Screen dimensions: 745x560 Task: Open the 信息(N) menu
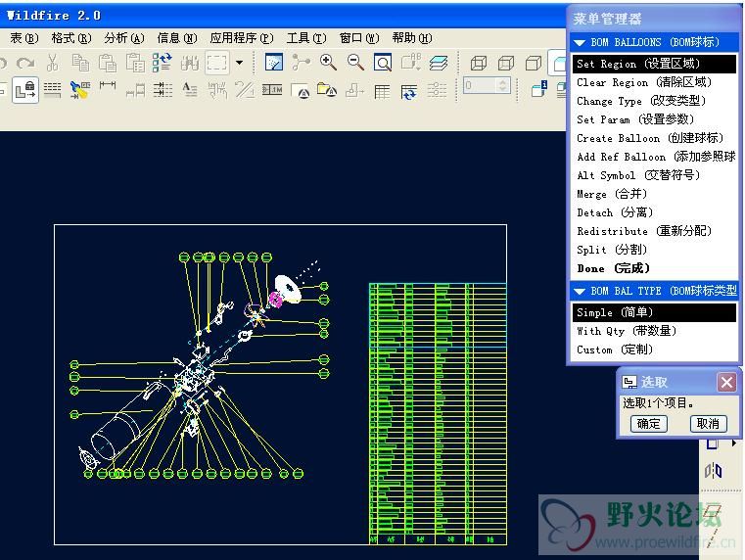177,38
